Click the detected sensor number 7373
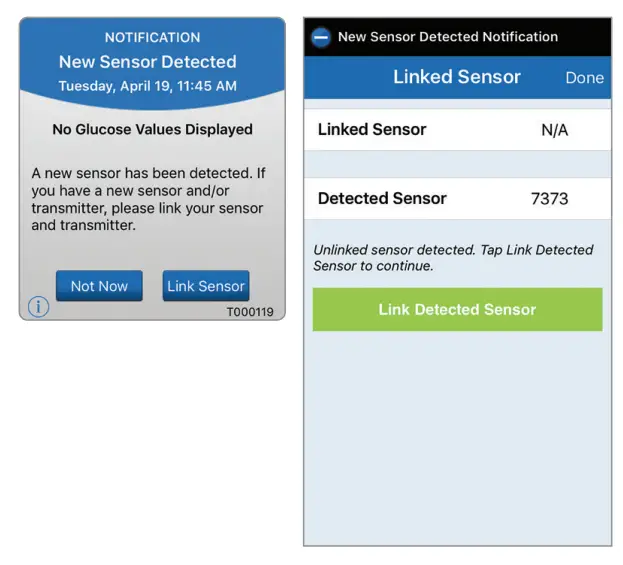The image size is (623, 565). [549, 199]
